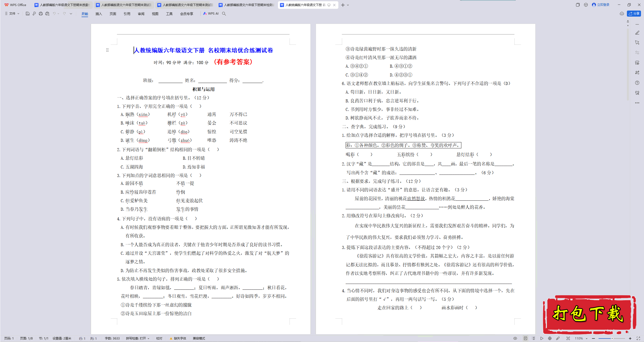Click the blue 分享 share button
This screenshot has height=342, width=644.
(x=634, y=14)
